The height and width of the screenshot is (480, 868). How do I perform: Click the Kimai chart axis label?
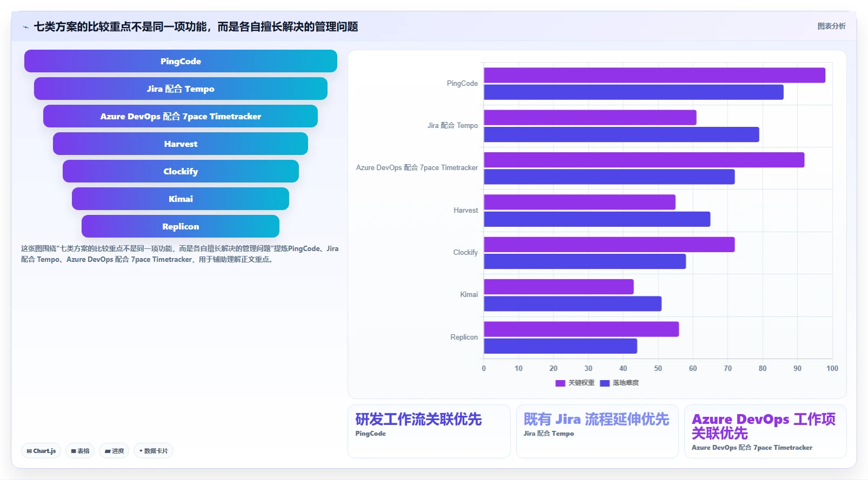point(469,295)
